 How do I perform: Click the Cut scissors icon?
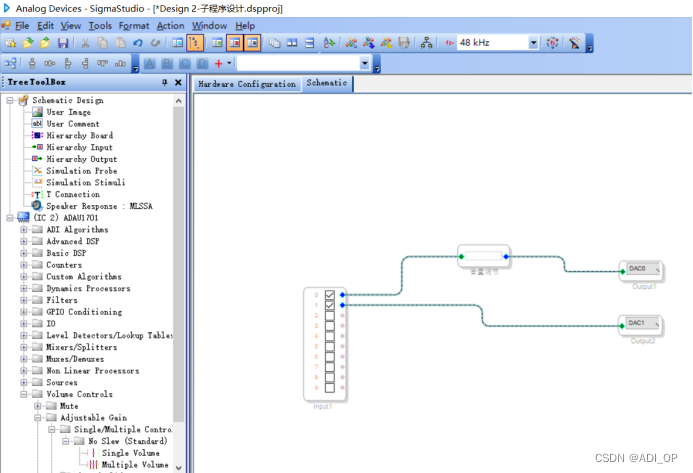click(85, 43)
